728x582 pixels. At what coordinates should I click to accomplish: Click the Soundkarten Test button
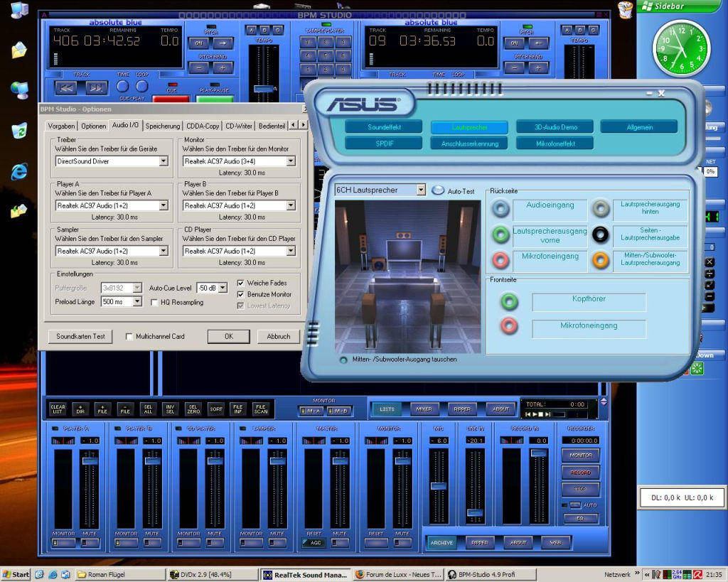pyautogui.click(x=80, y=336)
